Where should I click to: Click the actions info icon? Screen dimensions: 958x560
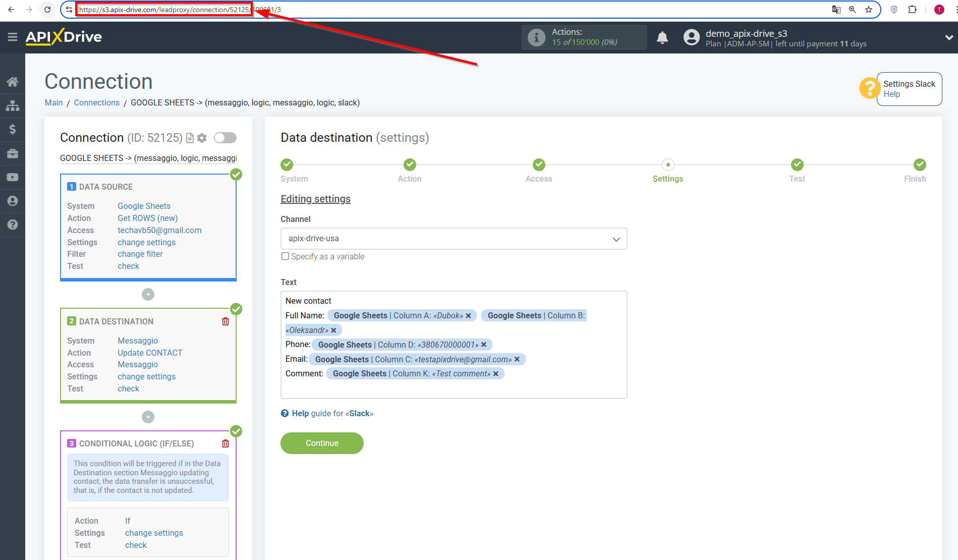click(x=536, y=37)
